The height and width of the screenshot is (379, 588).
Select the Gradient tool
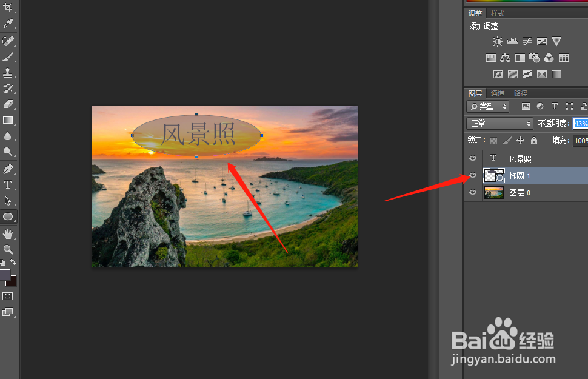coord(8,120)
